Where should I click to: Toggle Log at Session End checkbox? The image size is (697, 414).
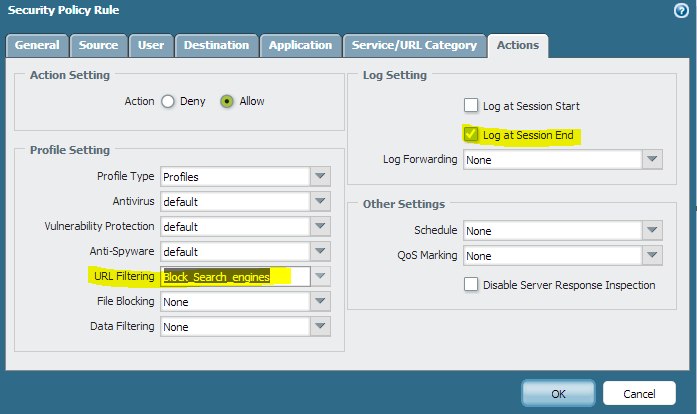coord(471,133)
